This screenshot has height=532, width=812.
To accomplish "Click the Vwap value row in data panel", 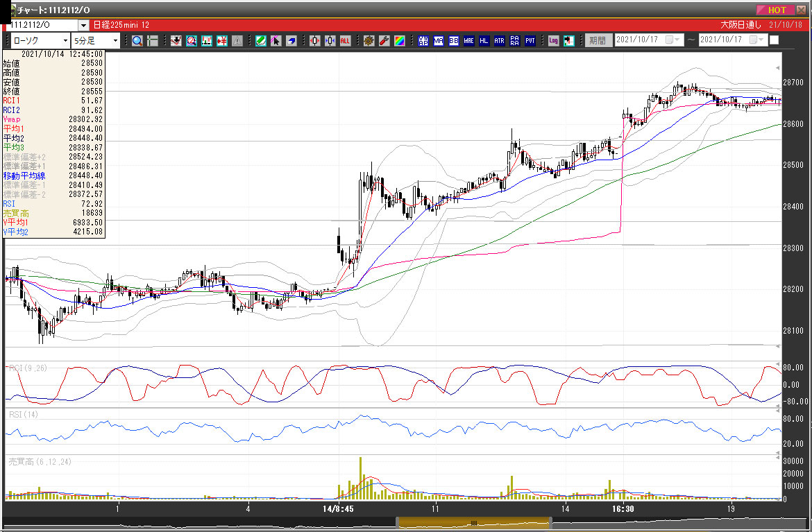I will [x=53, y=119].
